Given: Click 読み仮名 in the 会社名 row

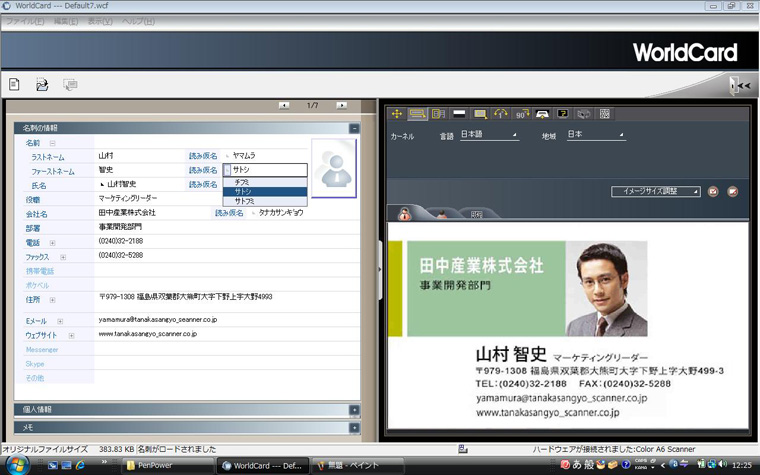Looking at the screenshot, I should [229, 213].
